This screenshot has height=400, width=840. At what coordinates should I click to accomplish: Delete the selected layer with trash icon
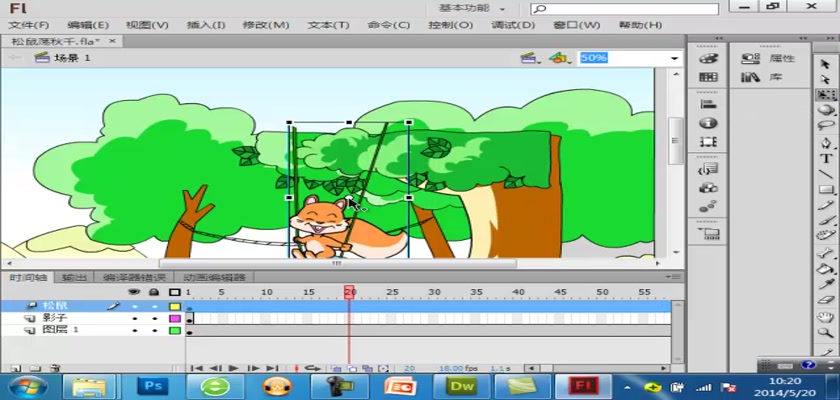54,368
